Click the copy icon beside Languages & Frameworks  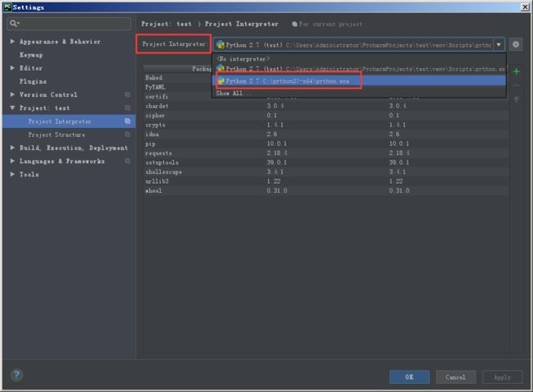(127, 161)
